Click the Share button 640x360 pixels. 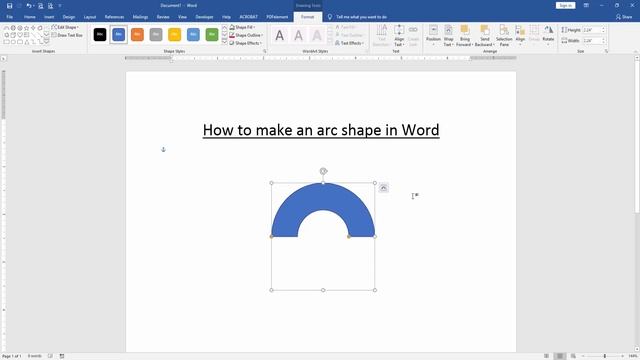[x=624, y=17]
